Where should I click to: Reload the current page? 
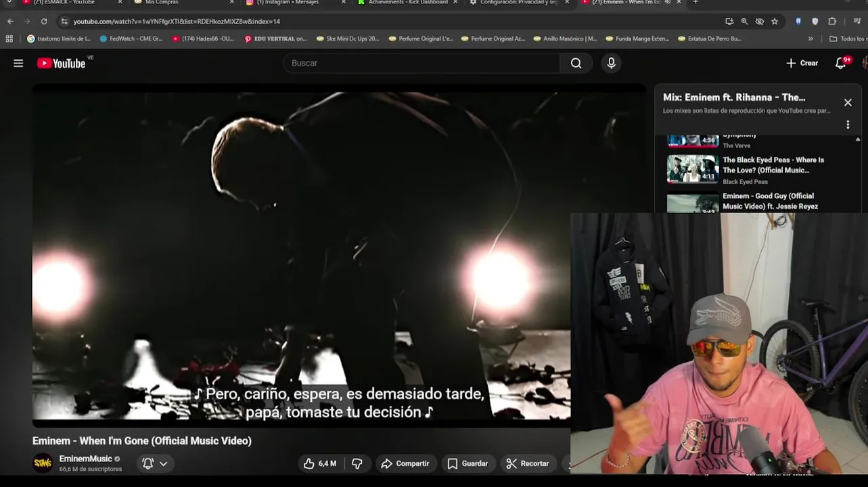(x=44, y=22)
